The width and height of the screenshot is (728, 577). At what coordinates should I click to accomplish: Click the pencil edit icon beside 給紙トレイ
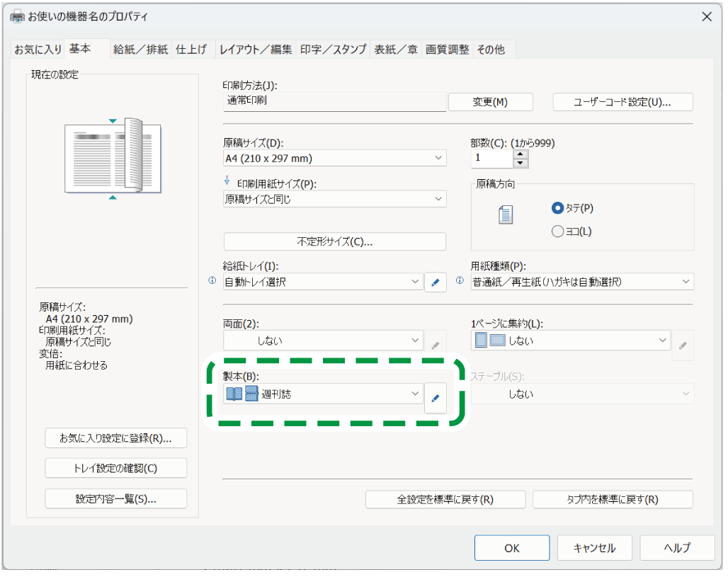436,282
